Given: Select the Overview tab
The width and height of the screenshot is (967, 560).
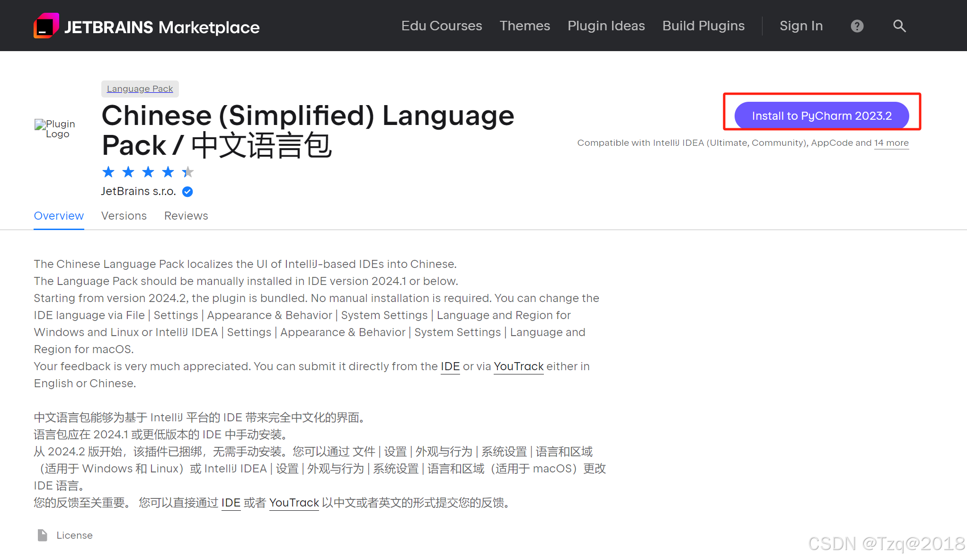Looking at the screenshot, I should 59,216.
